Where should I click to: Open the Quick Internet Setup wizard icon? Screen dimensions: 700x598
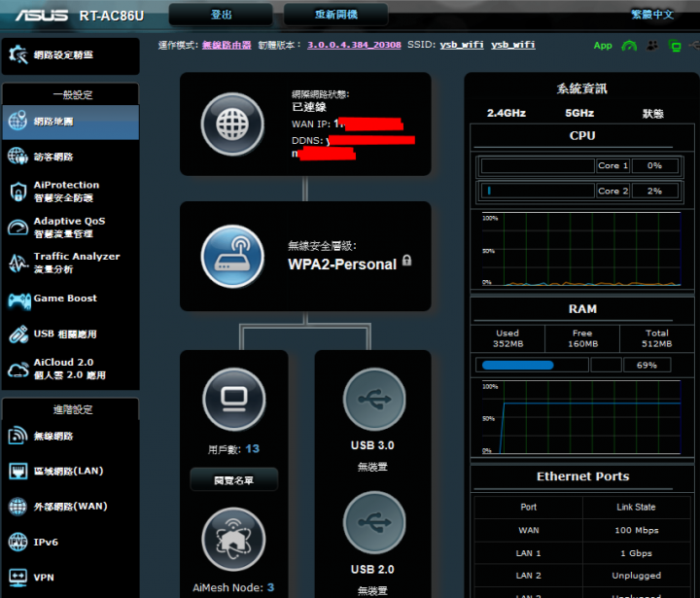tap(17, 54)
